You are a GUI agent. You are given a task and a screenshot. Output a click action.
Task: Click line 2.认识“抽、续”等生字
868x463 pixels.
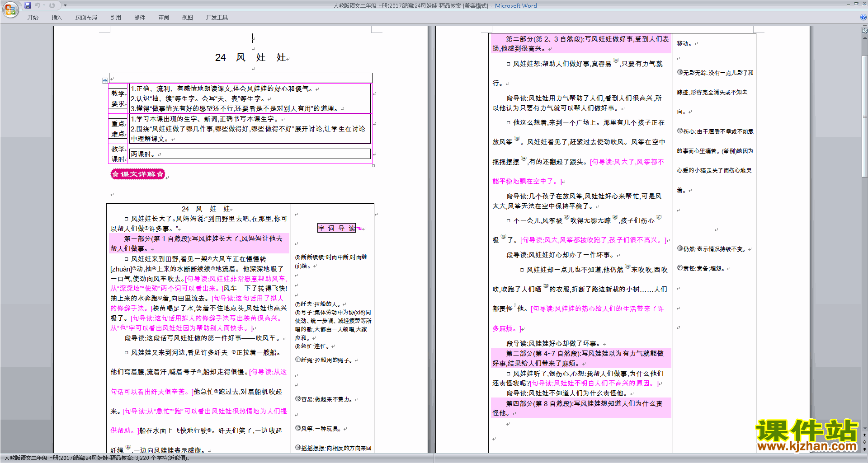[x=198, y=99]
